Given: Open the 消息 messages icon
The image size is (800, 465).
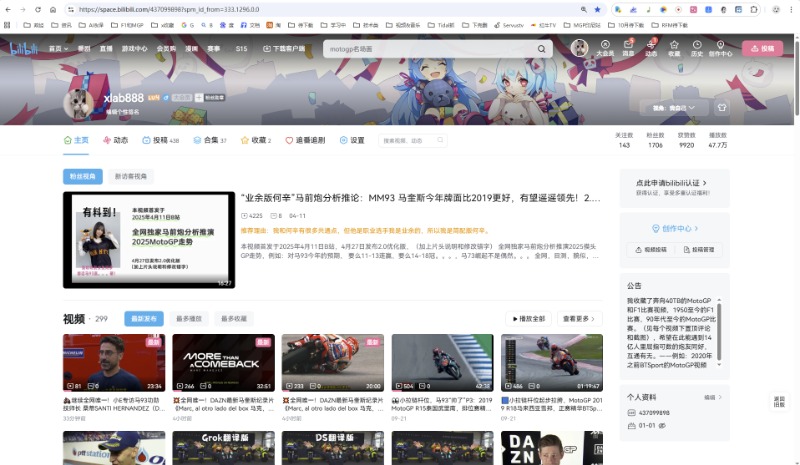Looking at the screenshot, I should pyautogui.click(x=628, y=48).
